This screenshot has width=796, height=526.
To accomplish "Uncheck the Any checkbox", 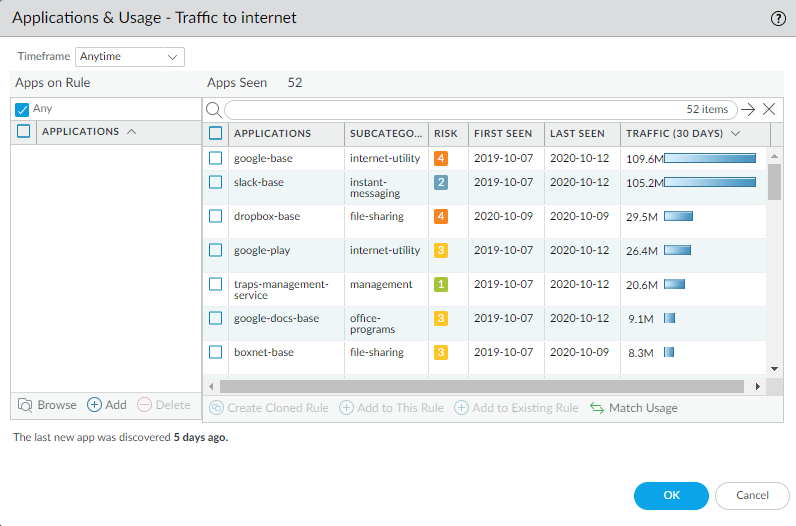I will (x=23, y=109).
